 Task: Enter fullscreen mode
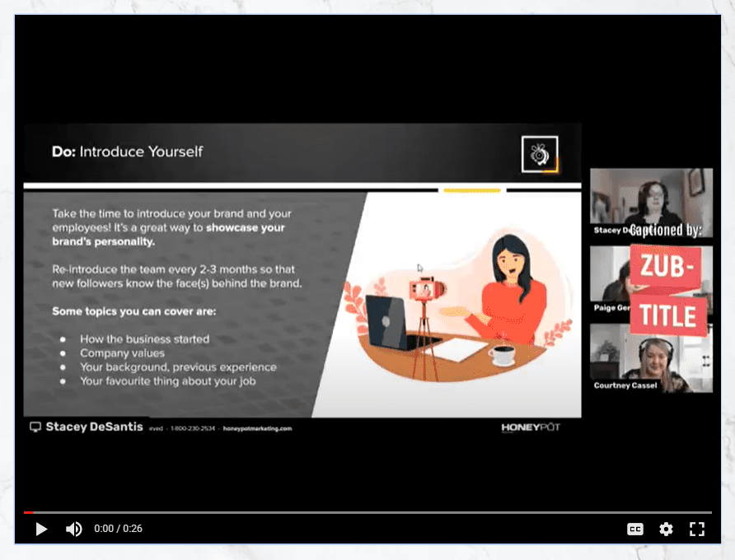[697, 529]
